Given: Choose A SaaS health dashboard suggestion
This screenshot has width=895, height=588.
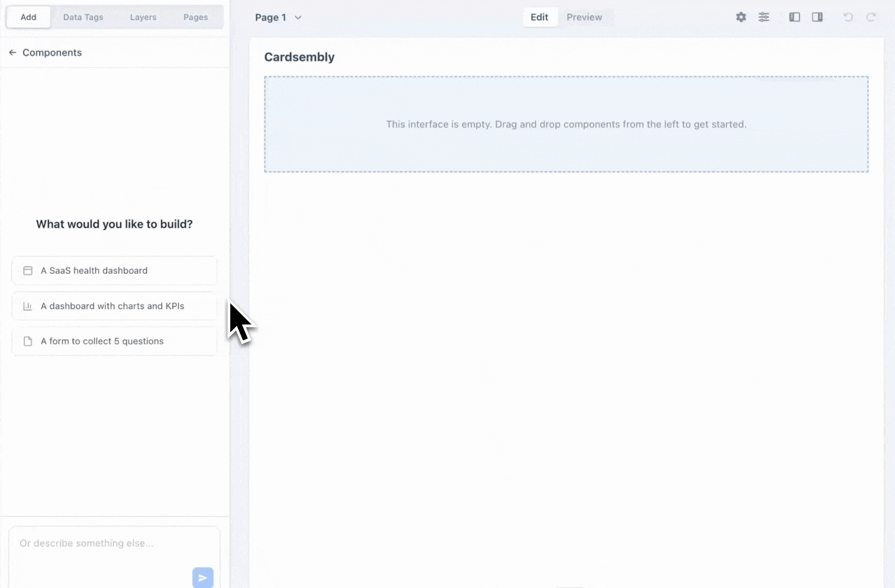Looking at the screenshot, I should 114,271.
